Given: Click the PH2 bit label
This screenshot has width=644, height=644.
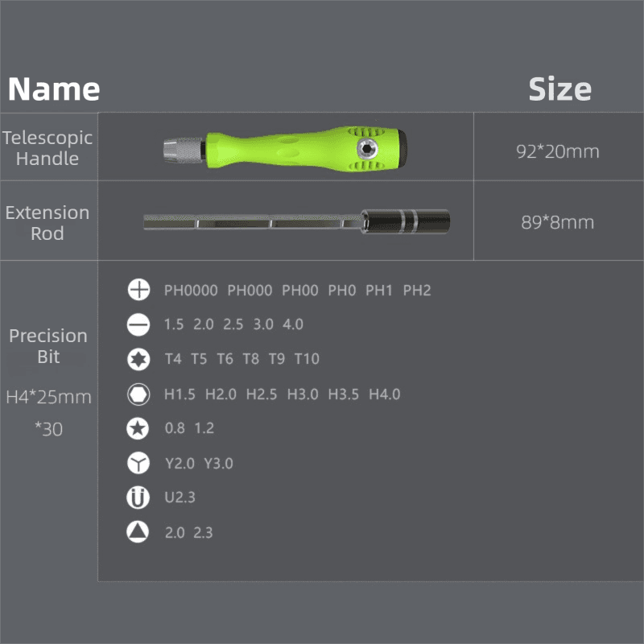Looking at the screenshot, I should point(417,291).
